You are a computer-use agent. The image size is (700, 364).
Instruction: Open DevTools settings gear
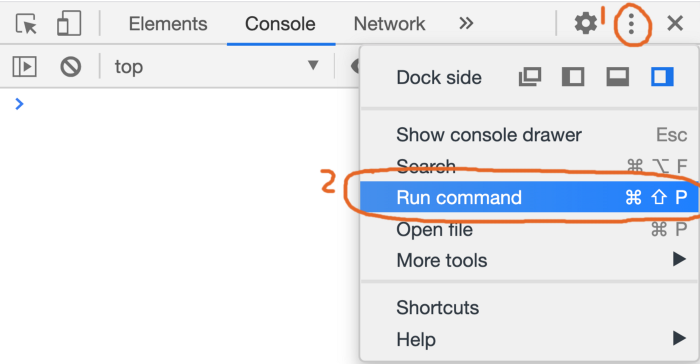pos(585,23)
